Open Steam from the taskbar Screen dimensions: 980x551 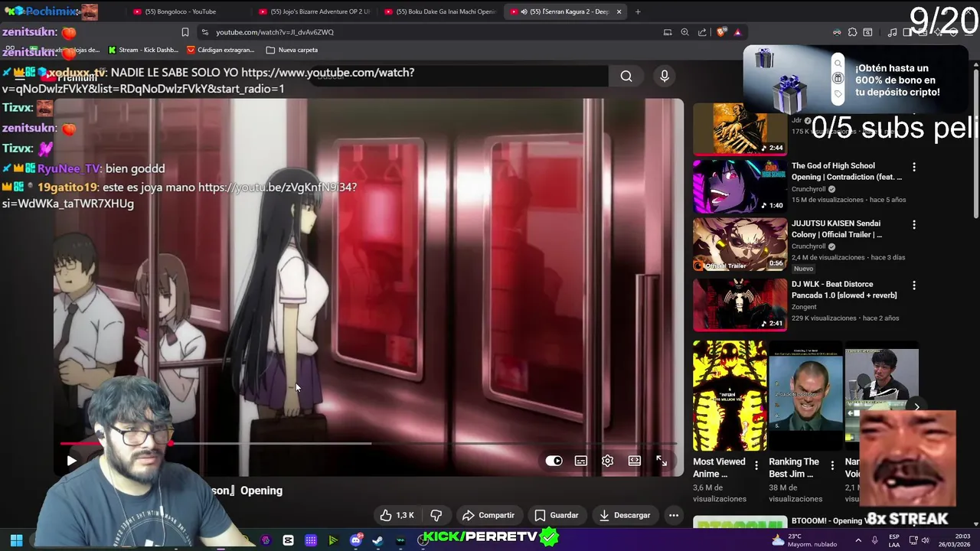tap(378, 540)
